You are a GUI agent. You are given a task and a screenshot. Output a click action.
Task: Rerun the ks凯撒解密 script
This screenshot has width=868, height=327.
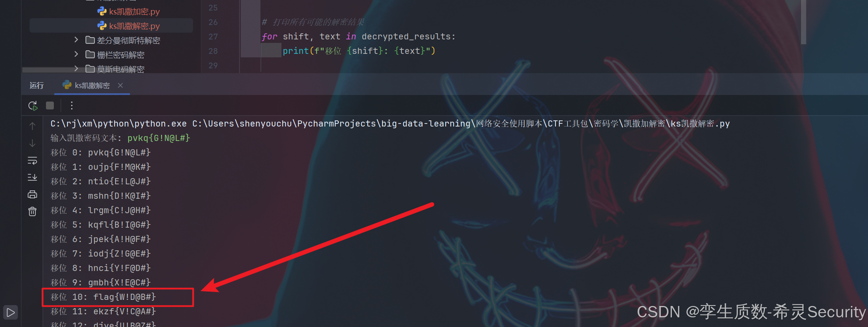coord(33,105)
